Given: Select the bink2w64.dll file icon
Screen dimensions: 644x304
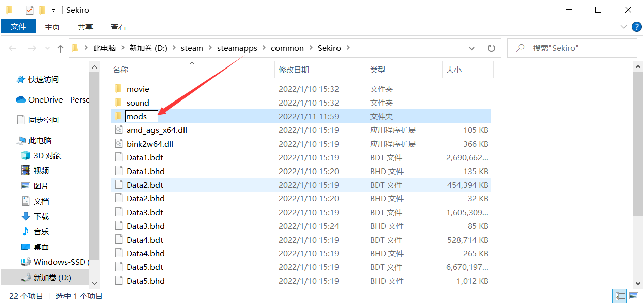Looking at the screenshot, I should click(x=119, y=144).
